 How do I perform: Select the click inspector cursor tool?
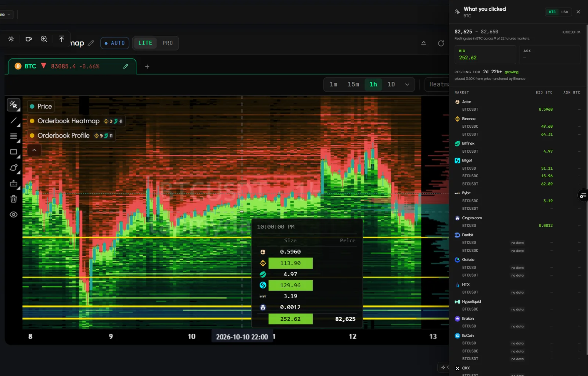pyautogui.click(x=14, y=105)
